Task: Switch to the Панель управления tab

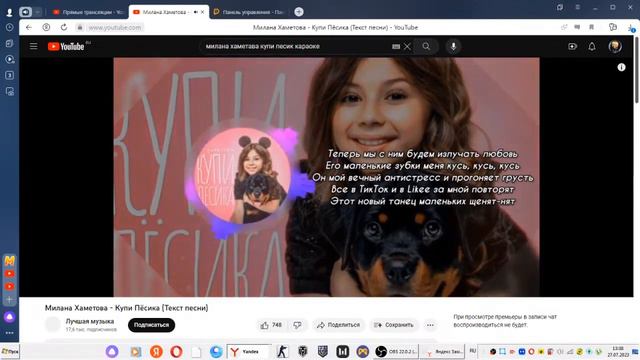Action: [249, 12]
